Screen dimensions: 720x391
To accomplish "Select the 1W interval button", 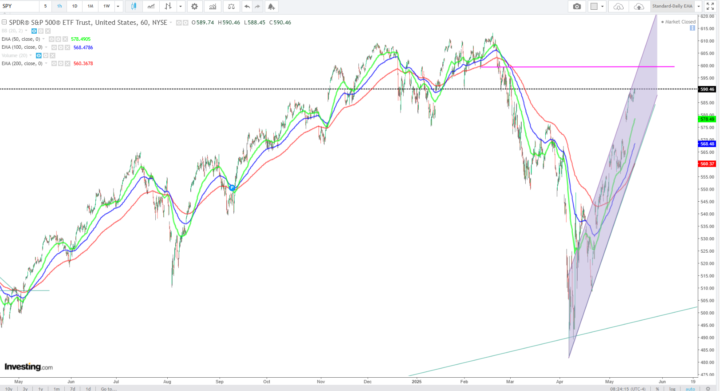I will 107,6.
